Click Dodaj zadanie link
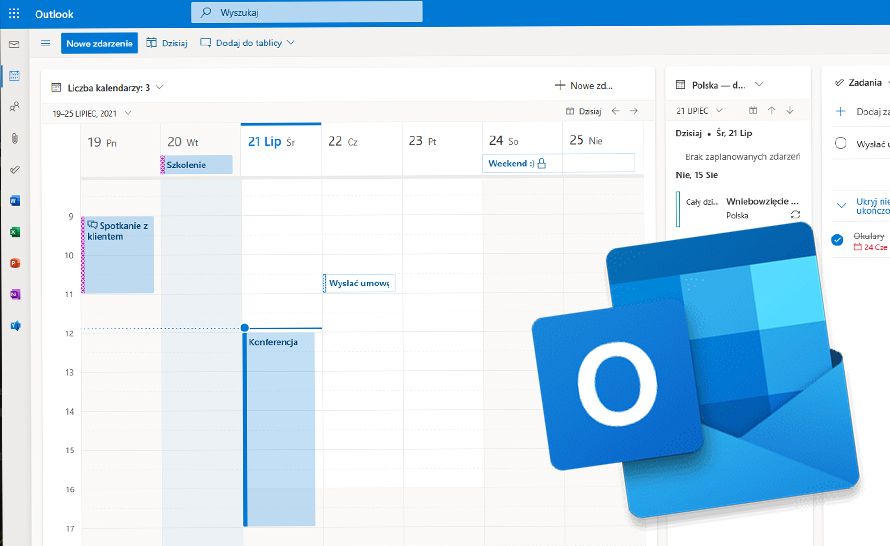The height and width of the screenshot is (546, 890). [x=873, y=111]
